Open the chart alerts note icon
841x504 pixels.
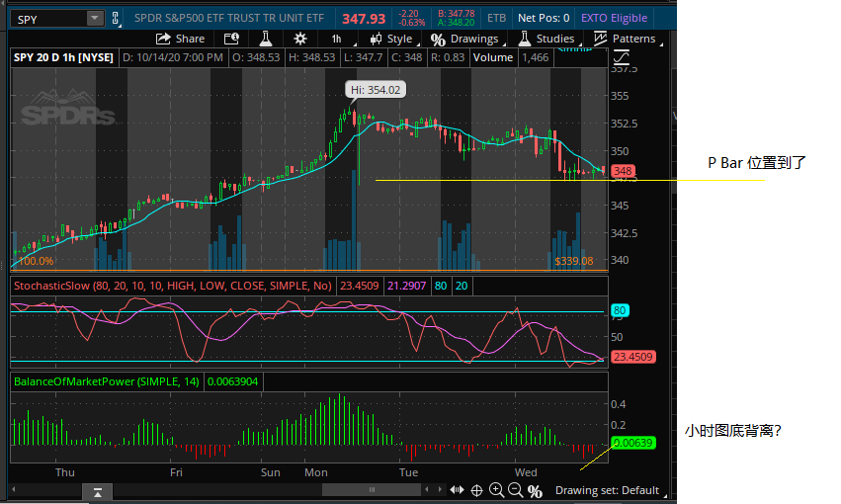(231, 39)
